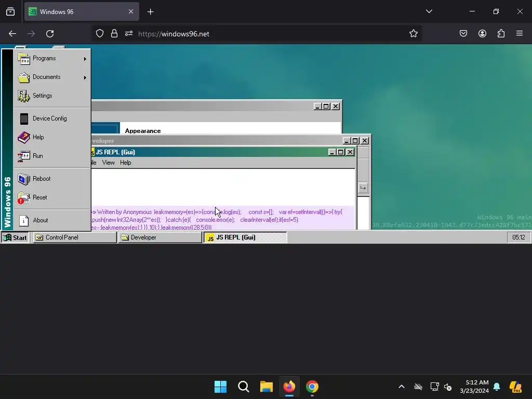The image size is (532, 399).
Task: Open Firefox View recent browsing icon
Action: (10, 11)
